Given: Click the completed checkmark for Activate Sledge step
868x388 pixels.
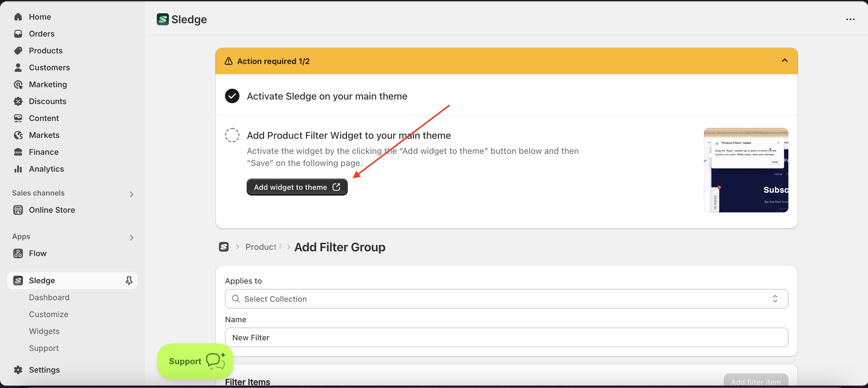Looking at the screenshot, I should click(x=232, y=96).
